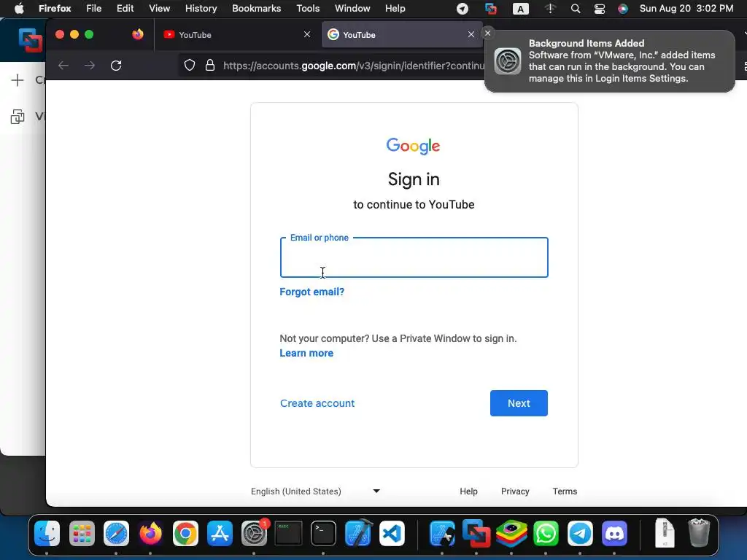Open the zip archive in Dock
This screenshot has height=560, width=747.
(x=665, y=533)
